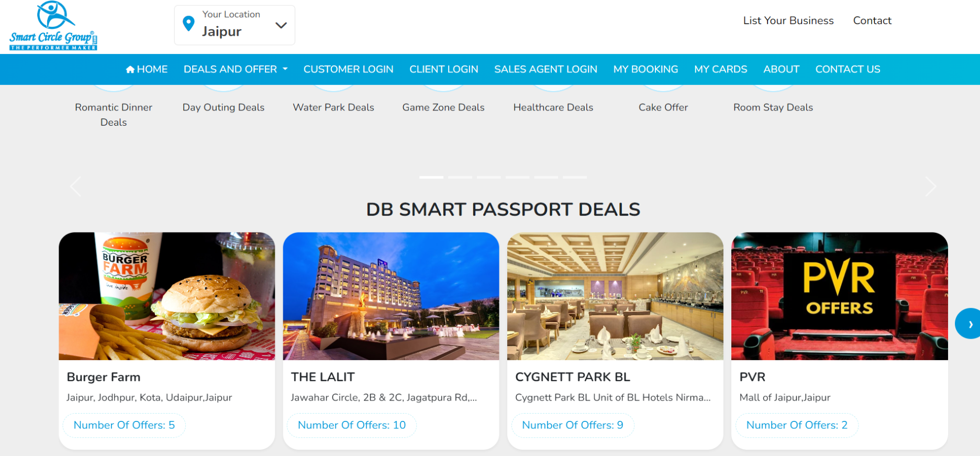Open the Customer Login tab

(348, 69)
